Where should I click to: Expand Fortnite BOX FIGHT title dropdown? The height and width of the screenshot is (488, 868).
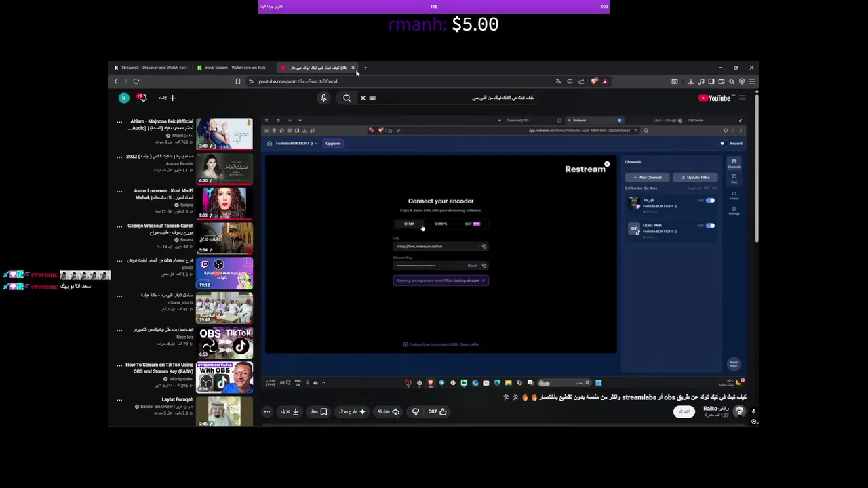tap(316, 144)
